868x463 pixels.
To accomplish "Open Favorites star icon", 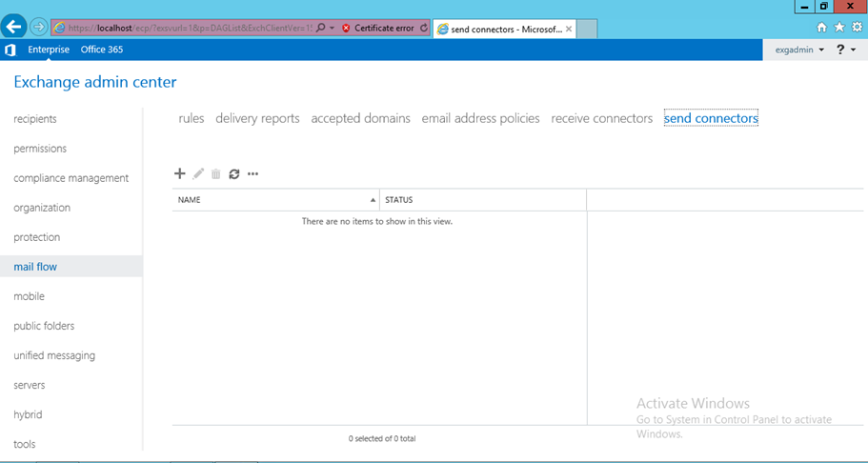I will (x=839, y=27).
